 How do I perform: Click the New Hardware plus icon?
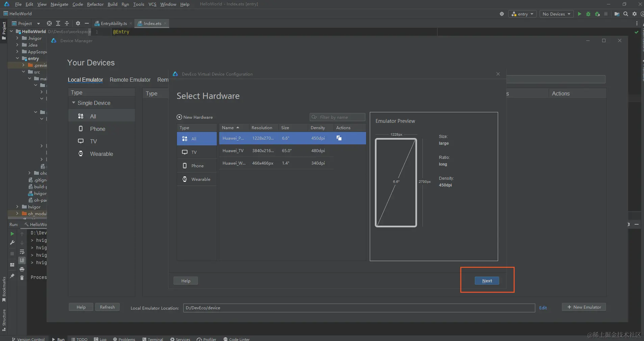click(179, 117)
